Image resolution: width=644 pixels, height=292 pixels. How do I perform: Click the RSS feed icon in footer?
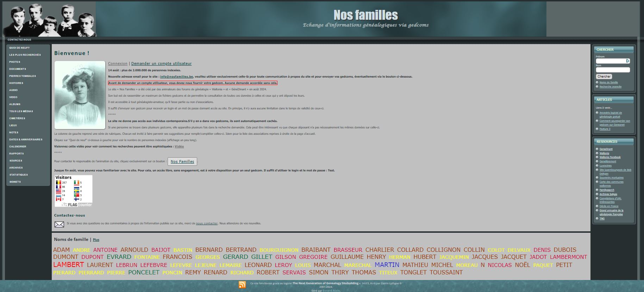(242, 285)
